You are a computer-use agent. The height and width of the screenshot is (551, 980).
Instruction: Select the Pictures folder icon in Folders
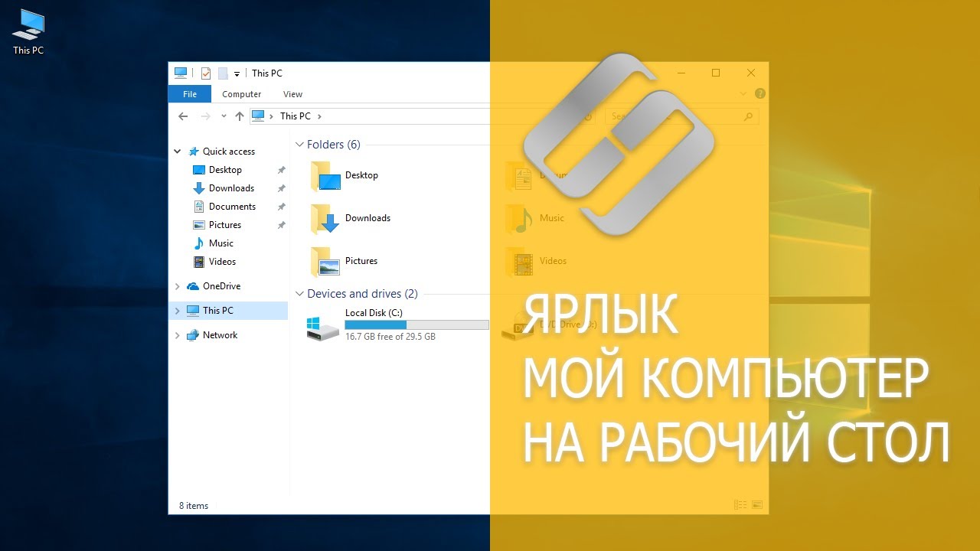[325, 262]
